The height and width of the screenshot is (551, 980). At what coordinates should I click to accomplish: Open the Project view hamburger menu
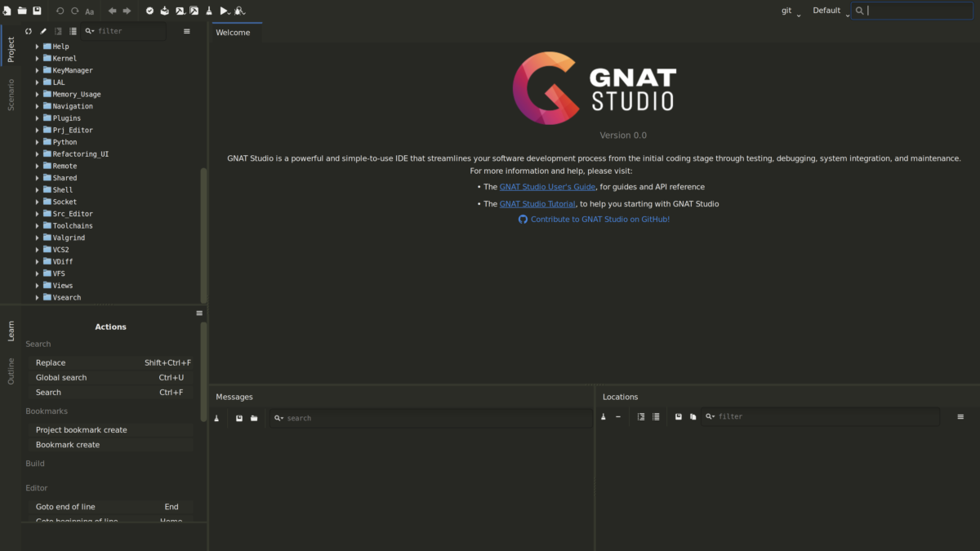click(x=187, y=31)
